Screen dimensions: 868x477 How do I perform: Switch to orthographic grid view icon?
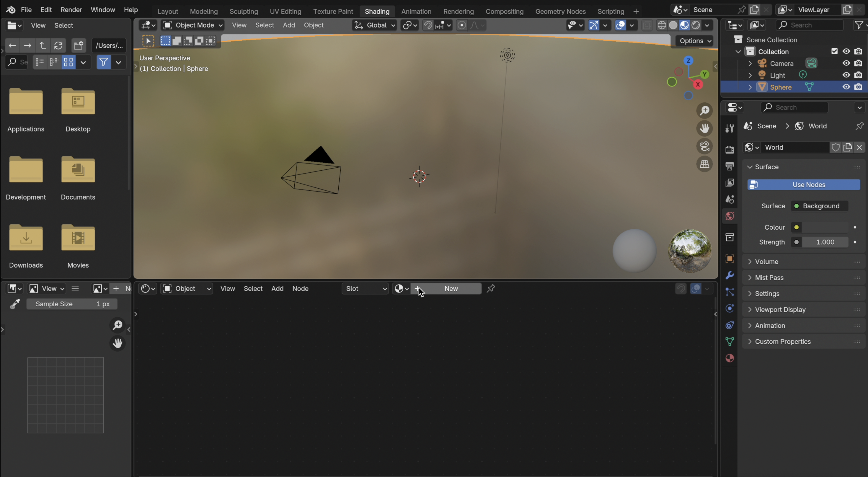(704, 164)
